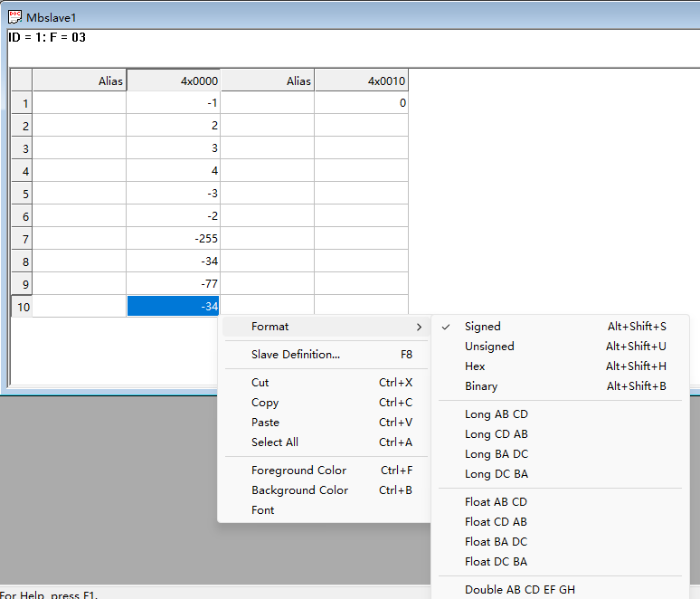700x599 pixels.
Task: Select row header number 7
Action: pyautogui.click(x=21, y=239)
